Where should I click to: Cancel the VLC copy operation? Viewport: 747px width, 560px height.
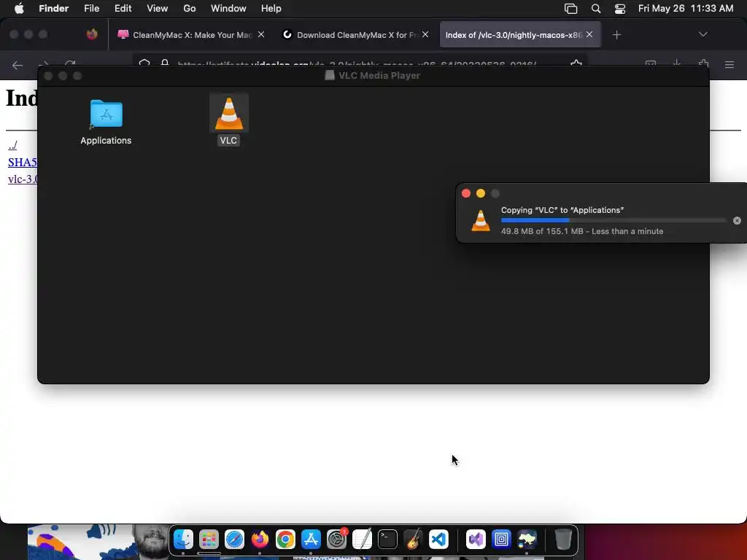pyautogui.click(x=737, y=220)
